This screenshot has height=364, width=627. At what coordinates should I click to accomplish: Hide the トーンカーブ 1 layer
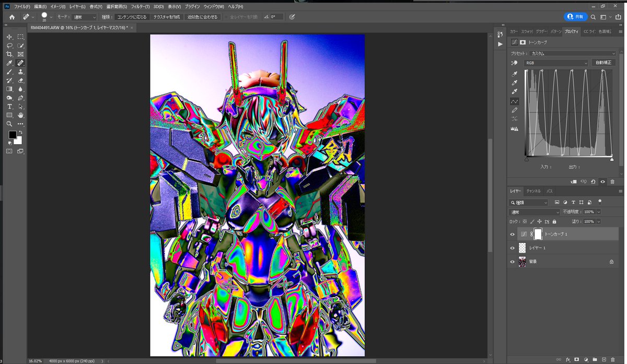[x=513, y=234]
